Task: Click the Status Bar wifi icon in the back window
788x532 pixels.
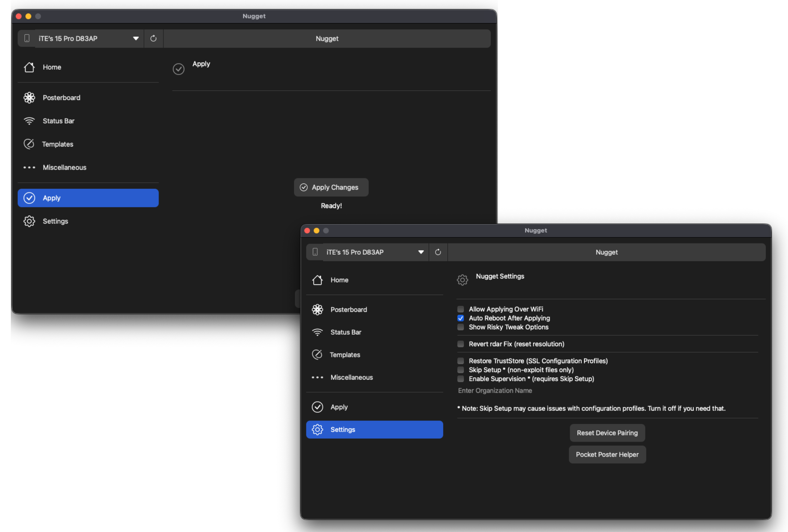Action: point(29,121)
